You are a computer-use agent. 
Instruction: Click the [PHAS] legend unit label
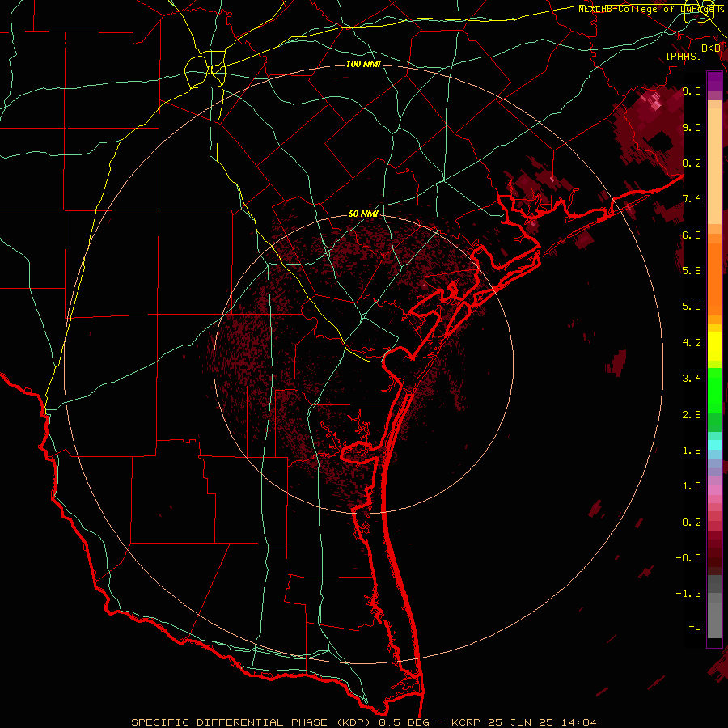click(684, 57)
